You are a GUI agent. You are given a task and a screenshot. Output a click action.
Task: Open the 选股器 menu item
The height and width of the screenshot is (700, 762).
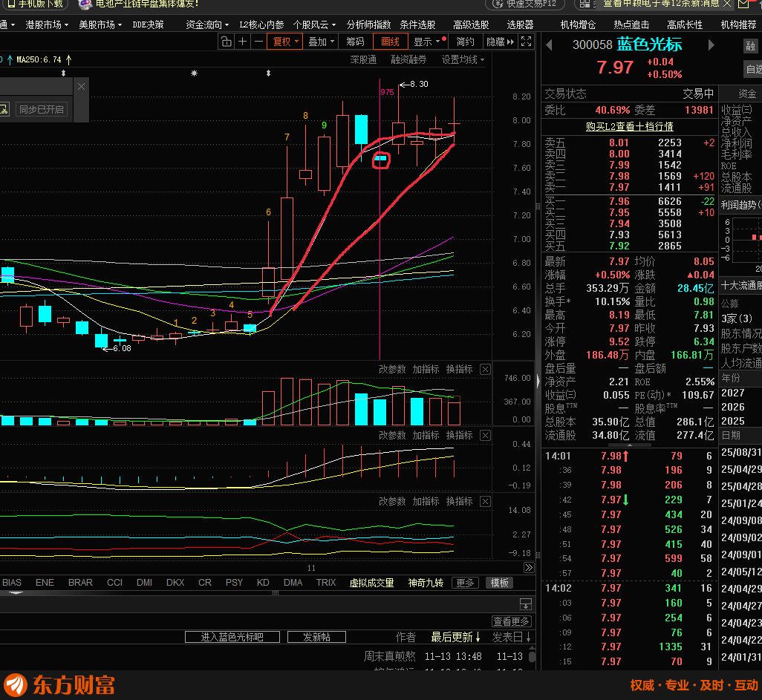pos(520,24)
